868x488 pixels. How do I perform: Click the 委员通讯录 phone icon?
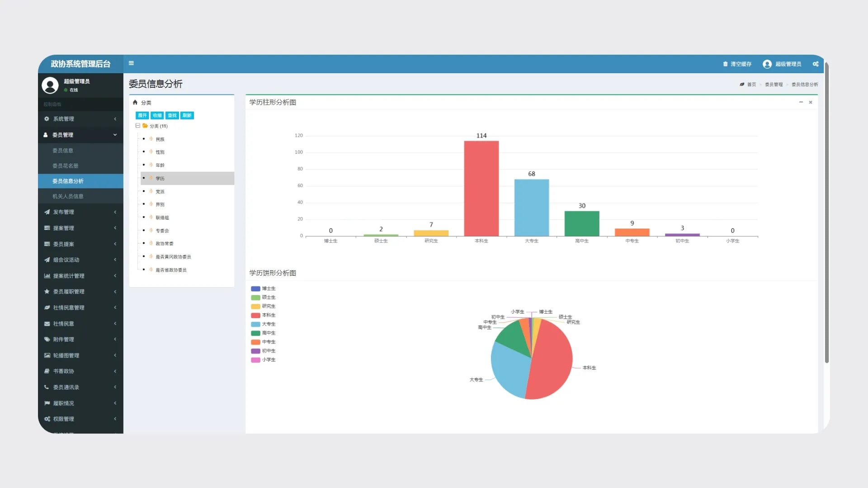tap(47, 387)
